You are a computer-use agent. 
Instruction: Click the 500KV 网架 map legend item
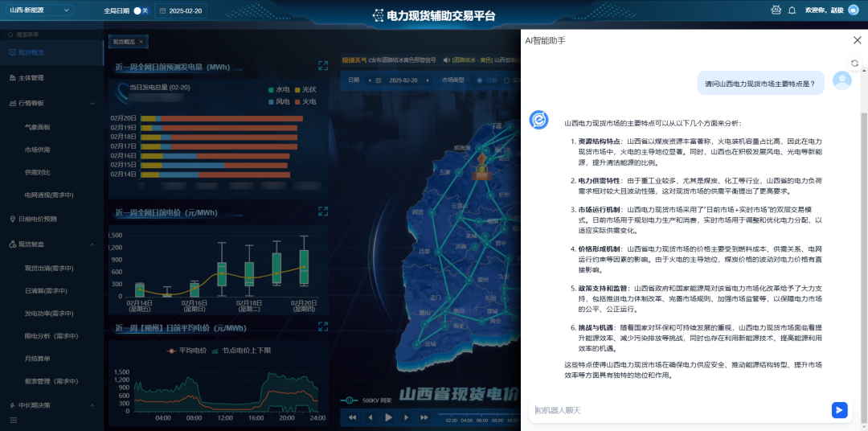coord(366,400)
